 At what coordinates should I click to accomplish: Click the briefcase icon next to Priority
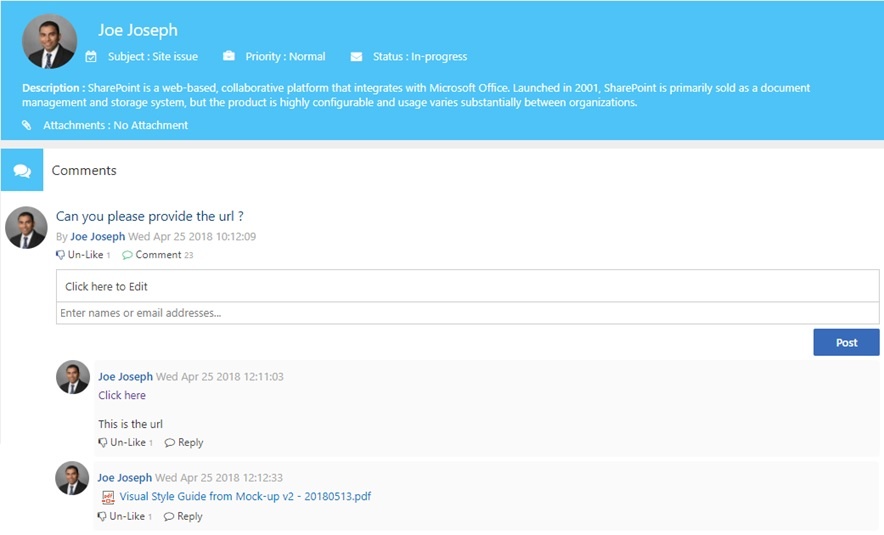coord(228,56)
